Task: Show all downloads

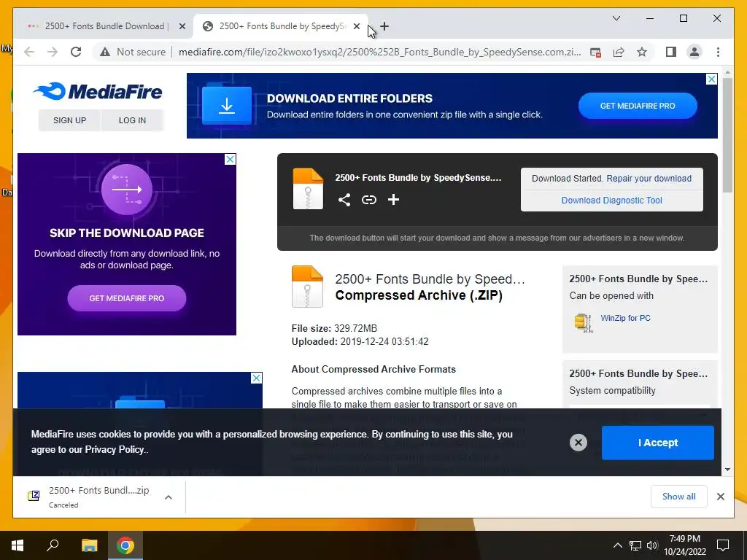Action: pyautogui.click(x=678, y=497)
